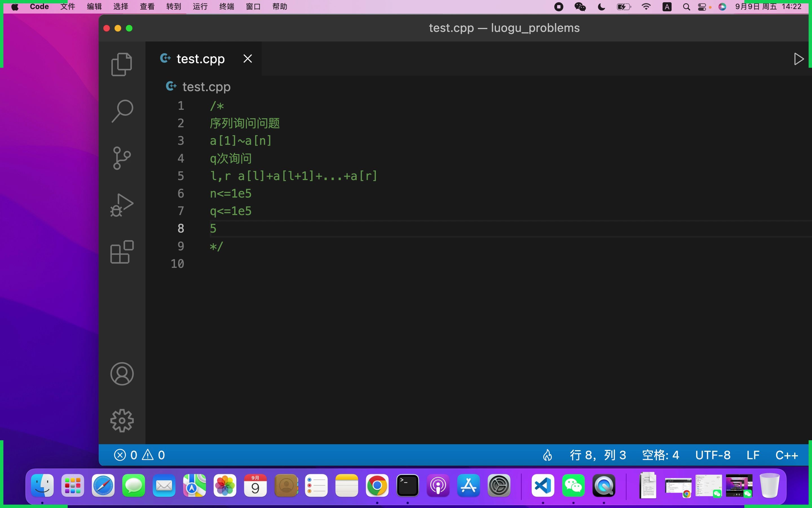
Task: Open Notes from the Dock
Action: tap(347, 485)
